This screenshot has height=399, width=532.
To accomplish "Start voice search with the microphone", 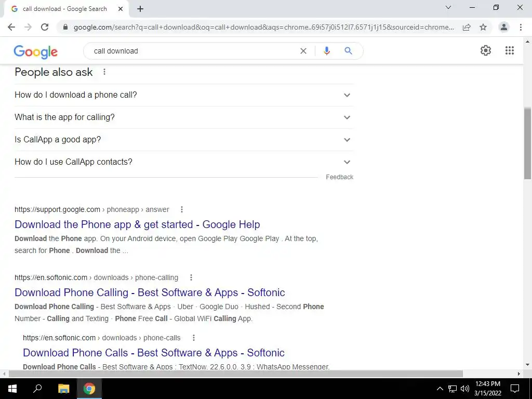I will click(326, 51).
